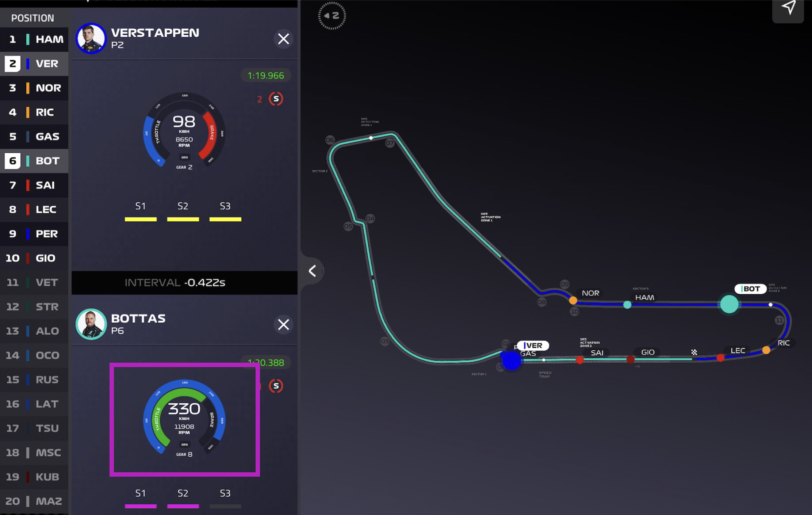812x515 pixels.
Task: Click the NOR orange dot on track
Action: 573,300
